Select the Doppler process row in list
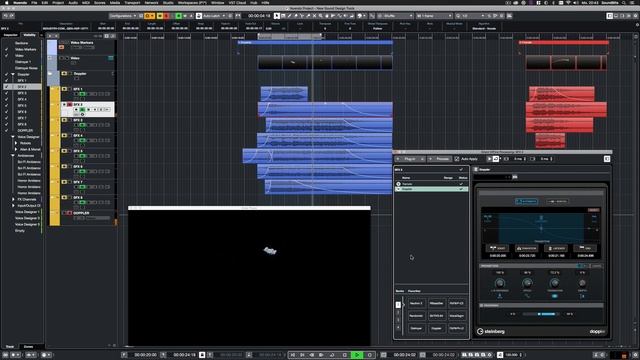Screen dimensions: 640x360 (x=431, y=189)
